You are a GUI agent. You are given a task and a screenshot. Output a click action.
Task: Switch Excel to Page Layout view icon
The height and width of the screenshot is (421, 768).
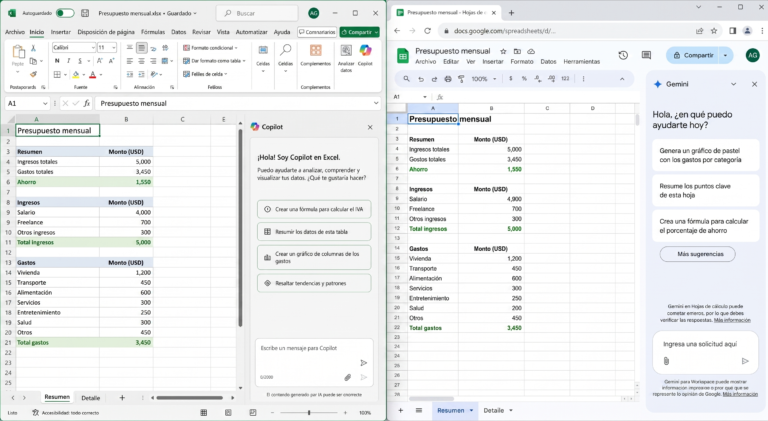tap(228, 413)
